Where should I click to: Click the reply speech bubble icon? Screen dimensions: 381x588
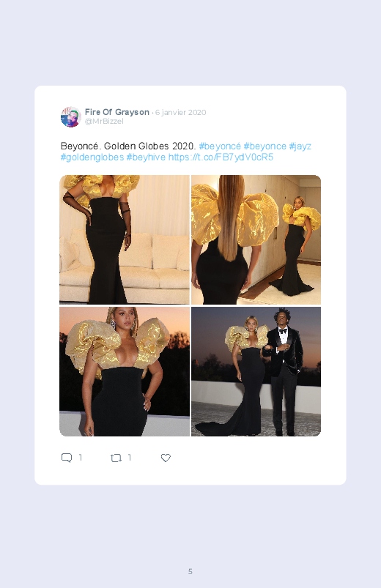click(67, 458)
